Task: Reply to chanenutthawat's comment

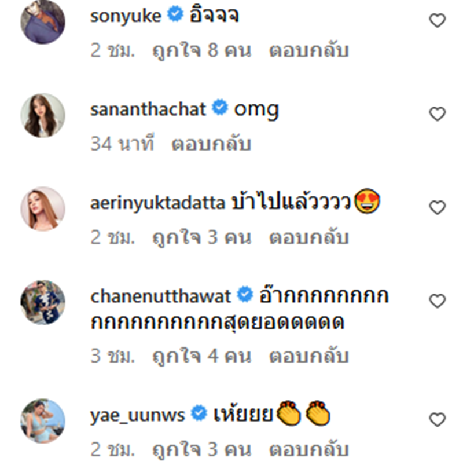Action: tap(308, 356)
